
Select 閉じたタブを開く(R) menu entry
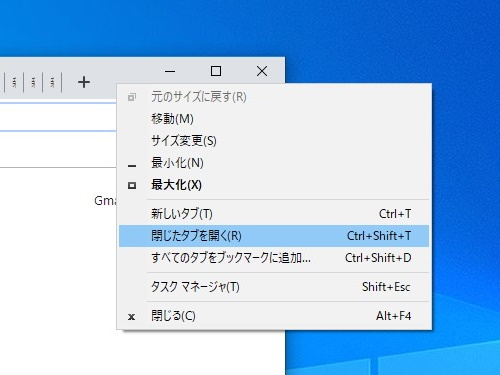[274, 236]
